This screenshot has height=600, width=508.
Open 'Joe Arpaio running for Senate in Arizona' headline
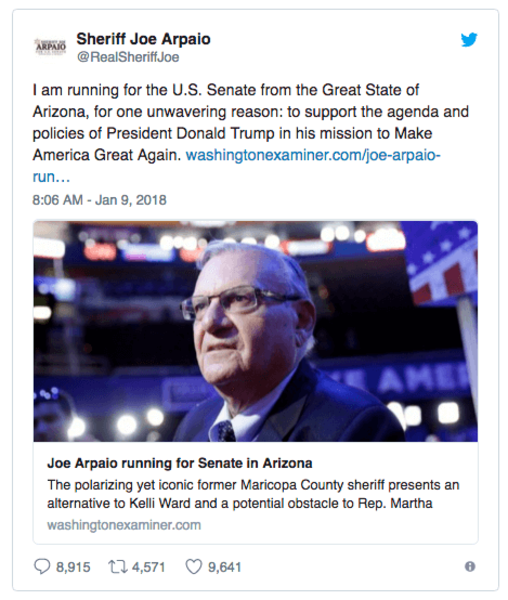180,463
